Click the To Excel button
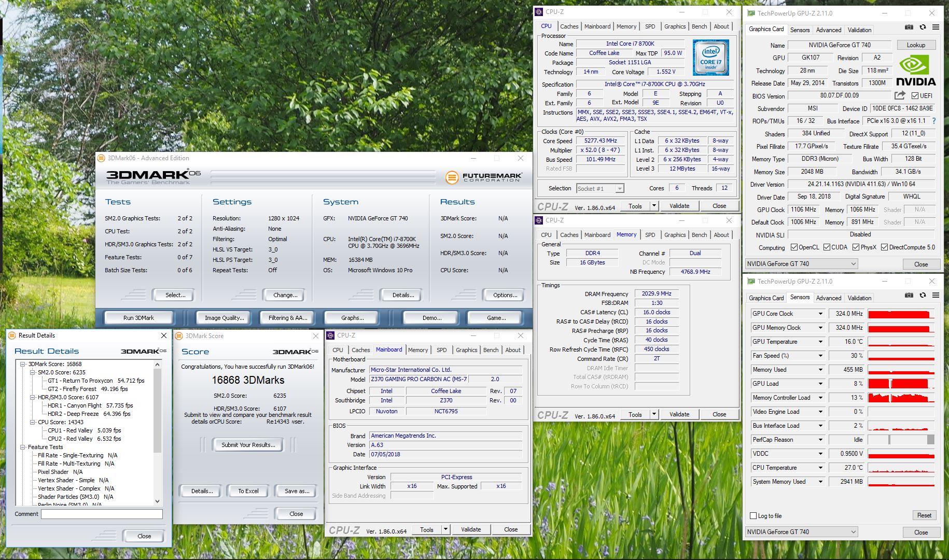The height and width of the screenshot is (560, 949). pos(248,491)
